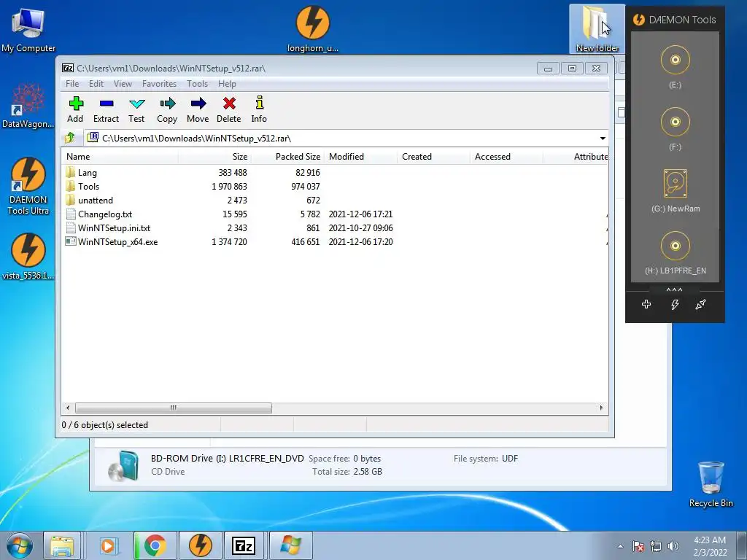Click the volume speaker tray icon

point(673,546)
